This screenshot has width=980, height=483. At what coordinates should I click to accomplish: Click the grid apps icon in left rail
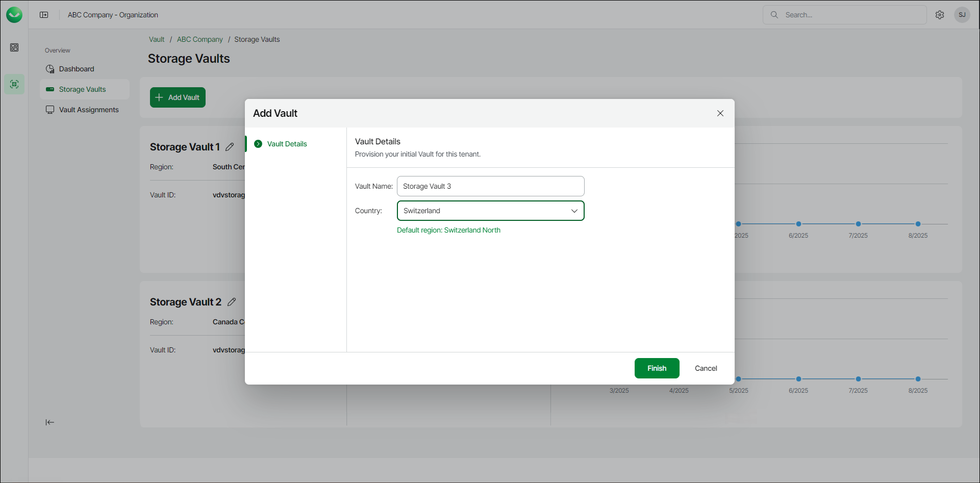point(14,47)
